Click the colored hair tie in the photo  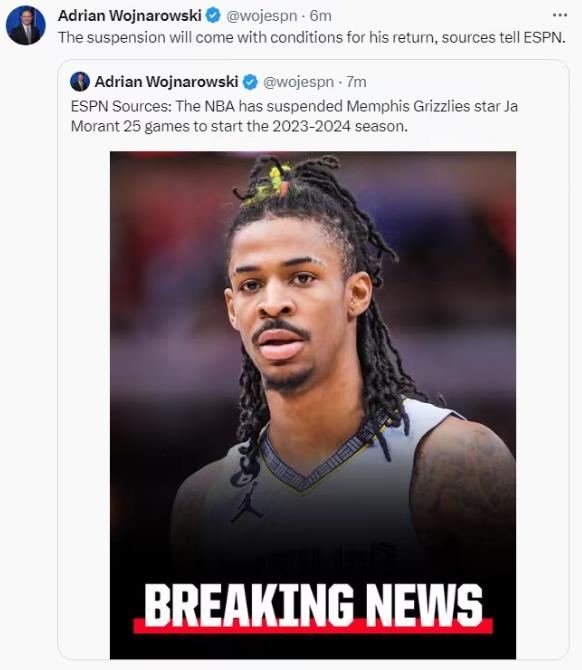pos(278,179)
